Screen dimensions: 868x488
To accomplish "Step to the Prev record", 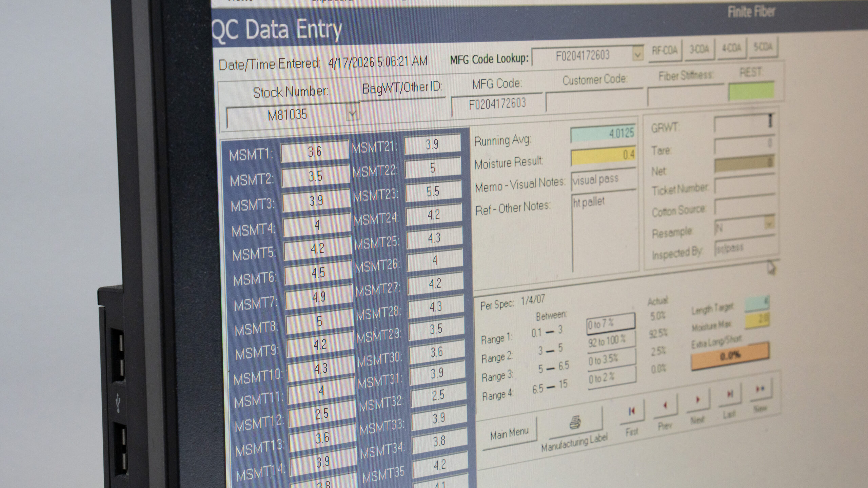I will click(x=665, y=405).
